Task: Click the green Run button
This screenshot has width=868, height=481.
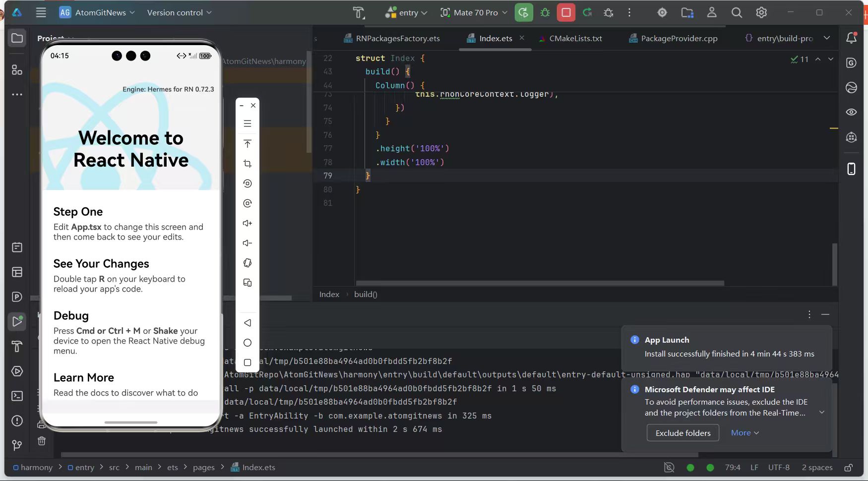Action: point(523,12)
